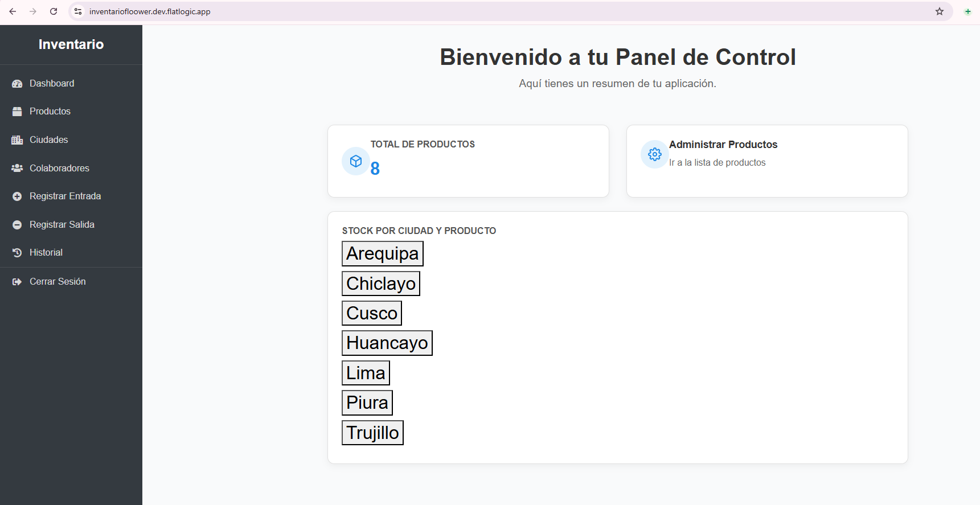Click the Cerrar Sesión logout icon
This screenshot has height=505, width=980.
click(x=17, y=282)
